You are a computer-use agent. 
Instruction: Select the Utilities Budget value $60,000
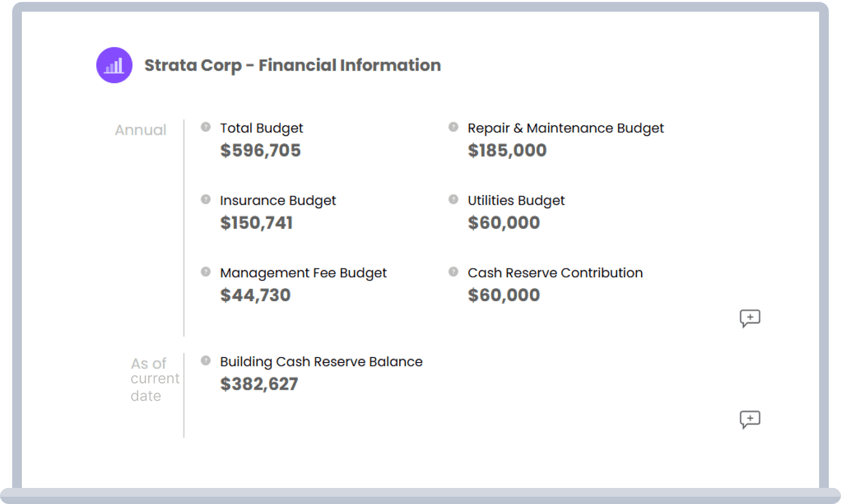coord(504,222)
